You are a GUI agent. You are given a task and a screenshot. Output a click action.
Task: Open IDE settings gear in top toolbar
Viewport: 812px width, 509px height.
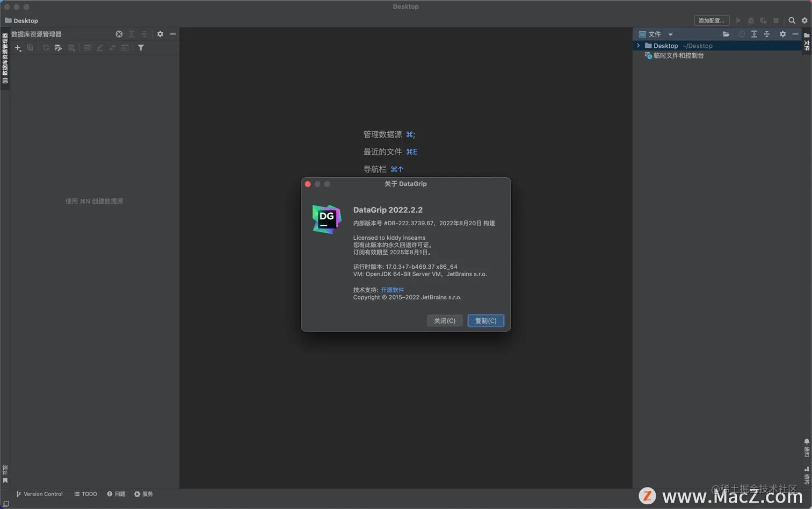(x=804, y=20)
